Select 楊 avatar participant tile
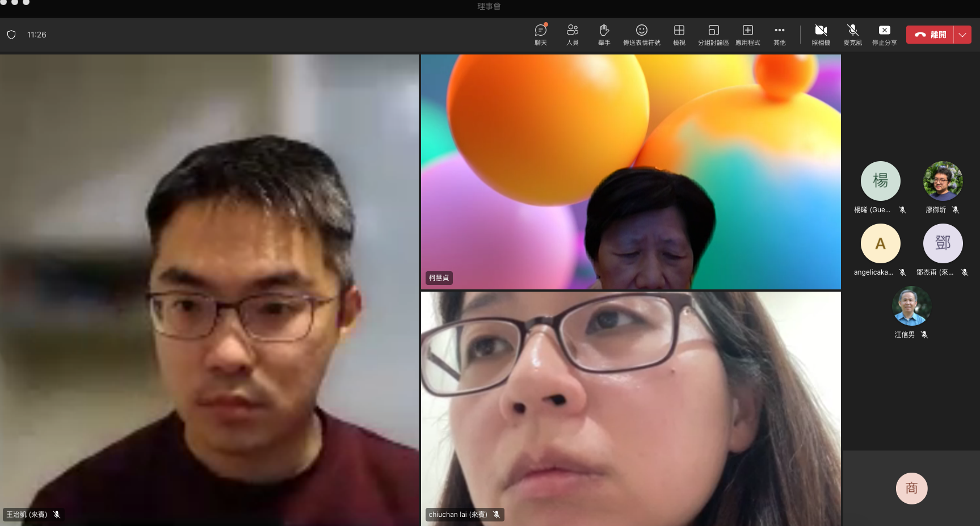 [881, 181]
